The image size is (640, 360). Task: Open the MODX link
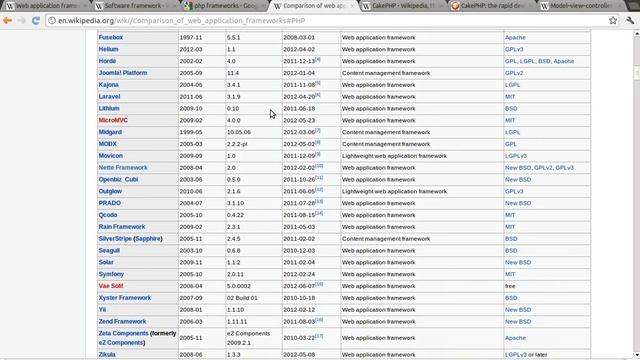click(x=107, y=144)
